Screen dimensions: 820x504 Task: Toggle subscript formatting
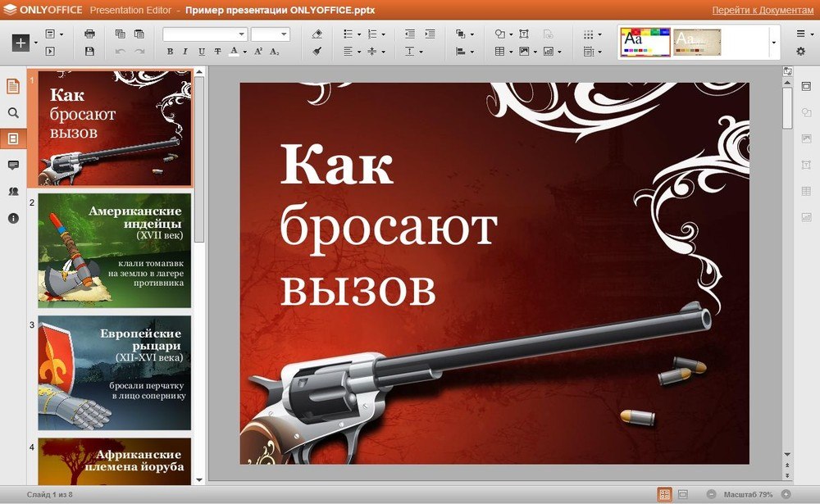click(x=275, y=52)
